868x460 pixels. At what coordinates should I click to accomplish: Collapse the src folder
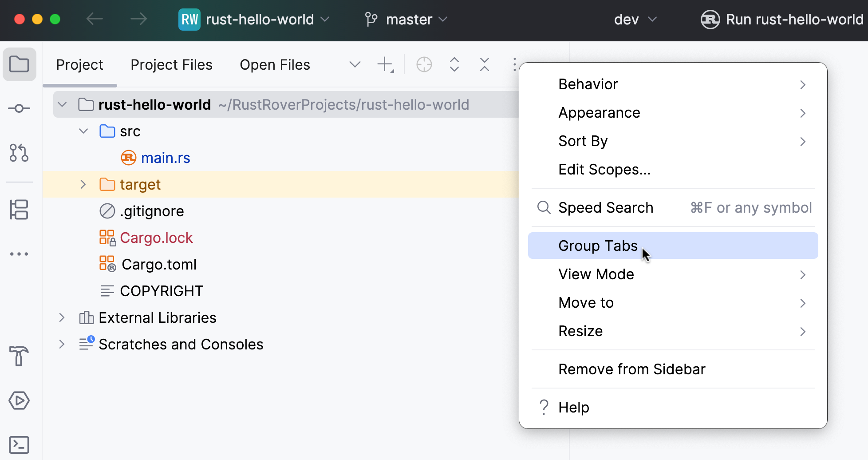[x=83, y=131]
